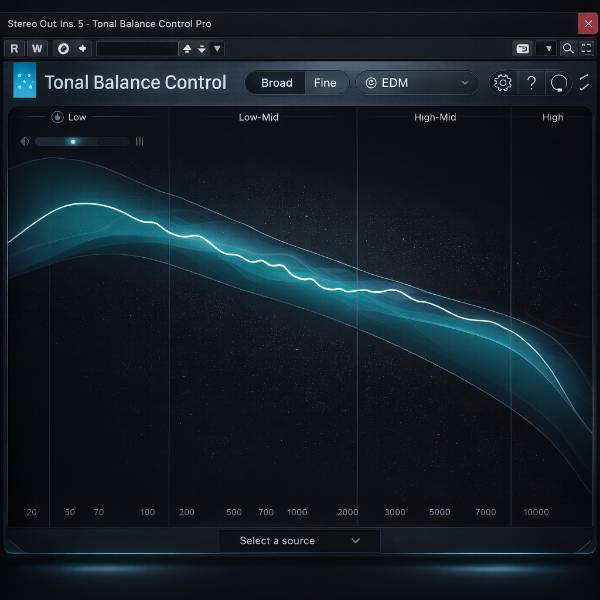Click the circular icon right of help
Screen dimensions: 600x600
click(x=560, y=83)
